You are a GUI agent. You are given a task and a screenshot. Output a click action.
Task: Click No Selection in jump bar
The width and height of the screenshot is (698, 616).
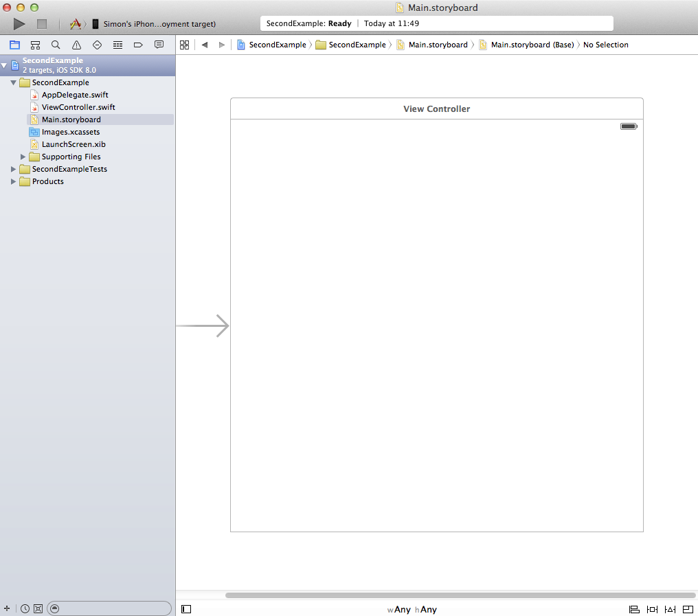click(606, 45)
